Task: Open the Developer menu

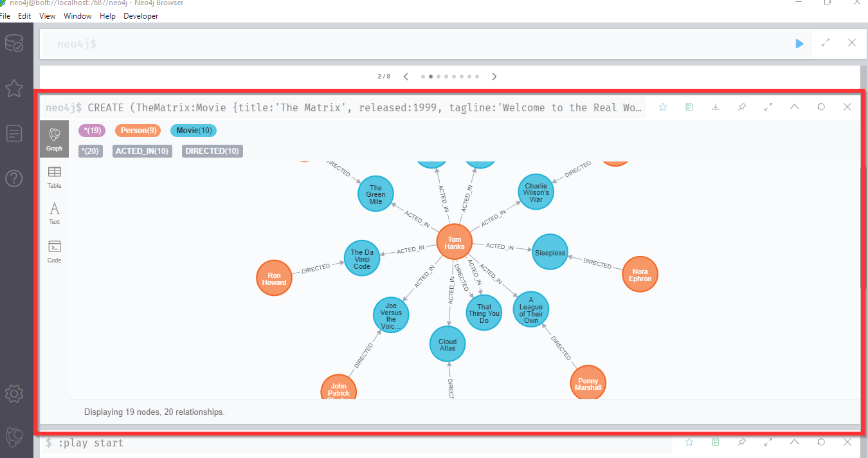Action: (141, 16)
